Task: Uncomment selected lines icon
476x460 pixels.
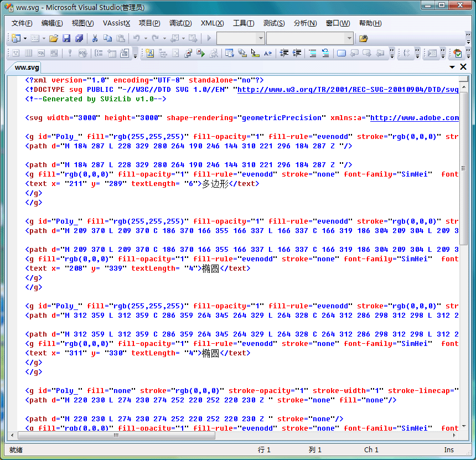Action: click(x=325, y=53)
